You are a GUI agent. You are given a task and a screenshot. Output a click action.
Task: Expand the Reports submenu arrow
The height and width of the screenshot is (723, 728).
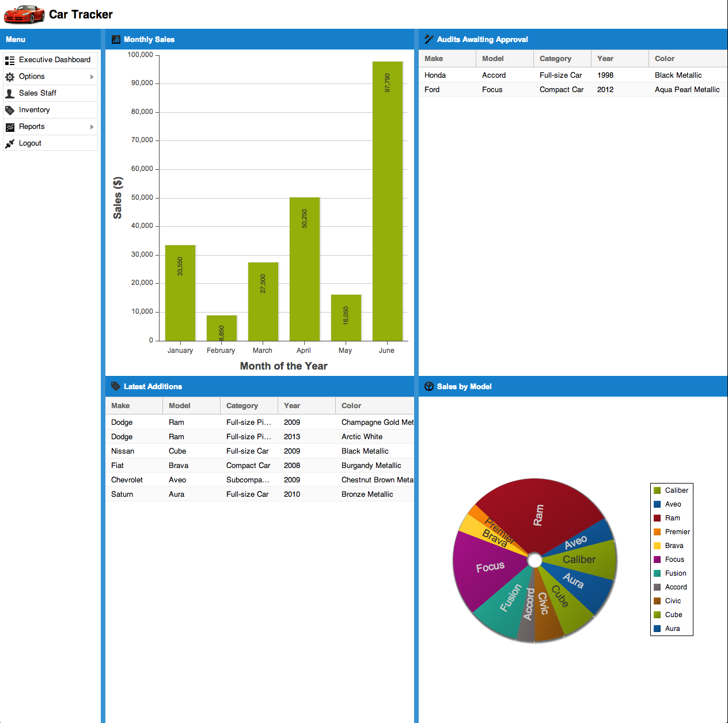92,127
